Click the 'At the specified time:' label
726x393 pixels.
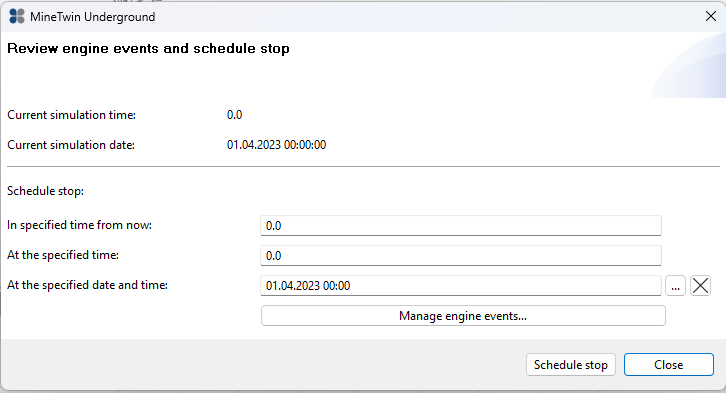63,256
